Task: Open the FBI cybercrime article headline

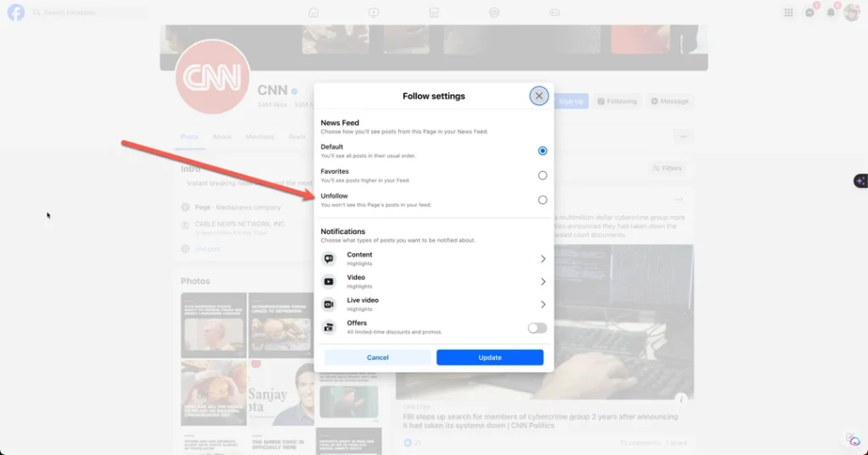Action: click(x=540, y=420)
